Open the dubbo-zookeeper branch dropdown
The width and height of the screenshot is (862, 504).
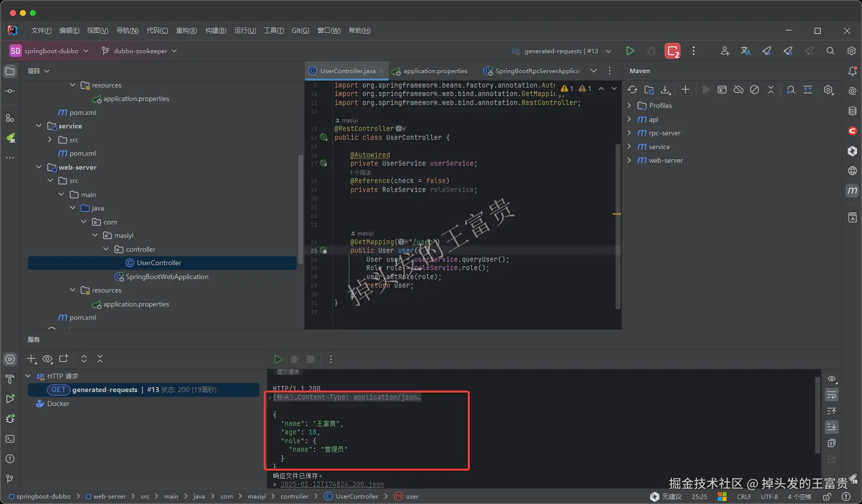(x=139, y=51)
